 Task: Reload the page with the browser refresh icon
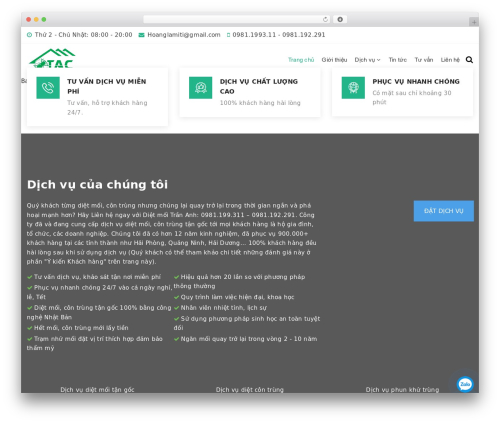coord(325,19)
